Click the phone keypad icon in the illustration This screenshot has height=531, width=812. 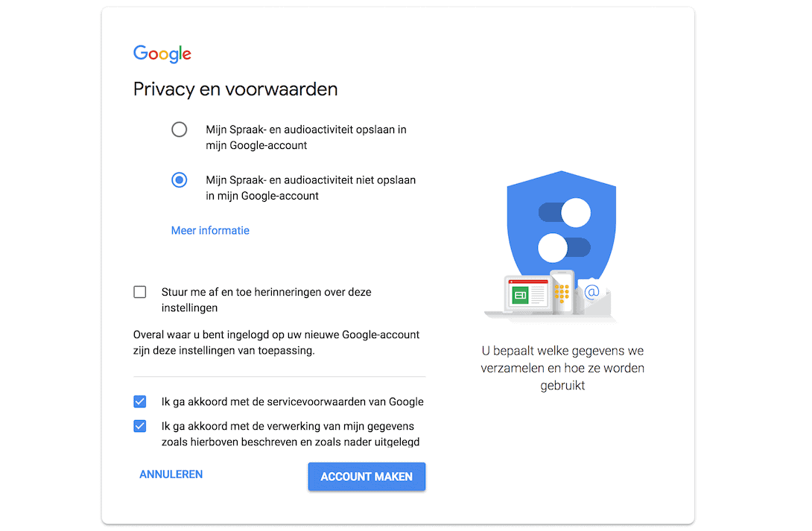pos(562,293)
